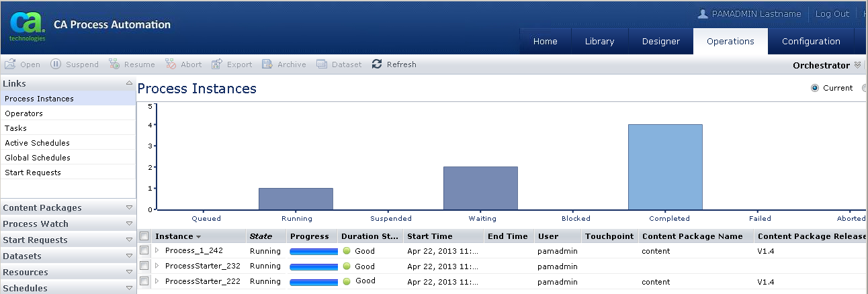Click the Progress column header
Screen dimensions: 868x294
coord(312,236)
